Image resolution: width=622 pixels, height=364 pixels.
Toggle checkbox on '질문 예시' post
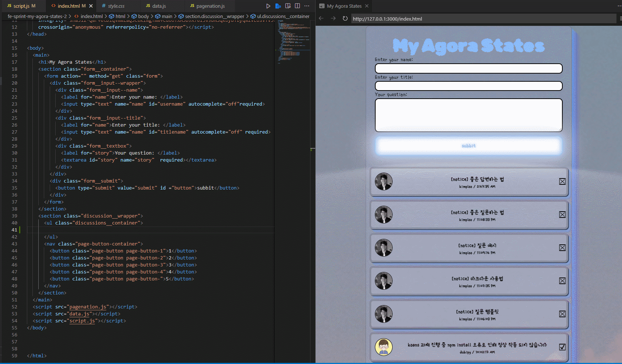point(562,248)
